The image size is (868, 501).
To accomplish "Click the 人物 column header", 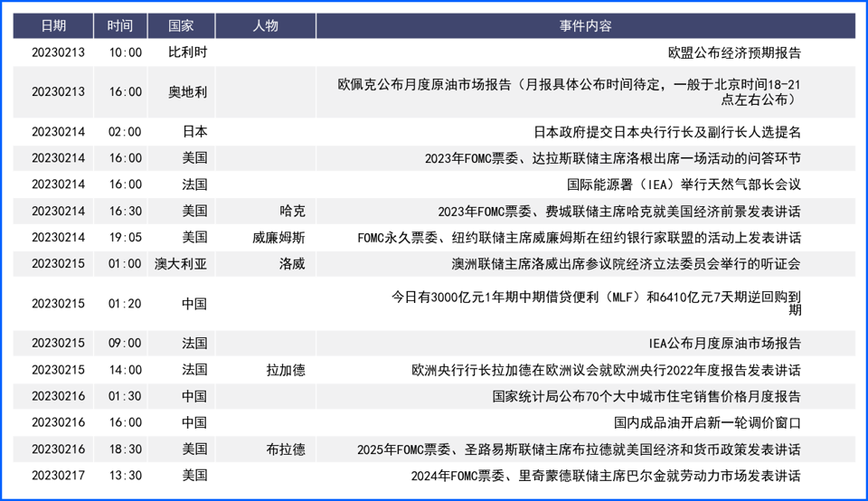I will pos(266,26).
